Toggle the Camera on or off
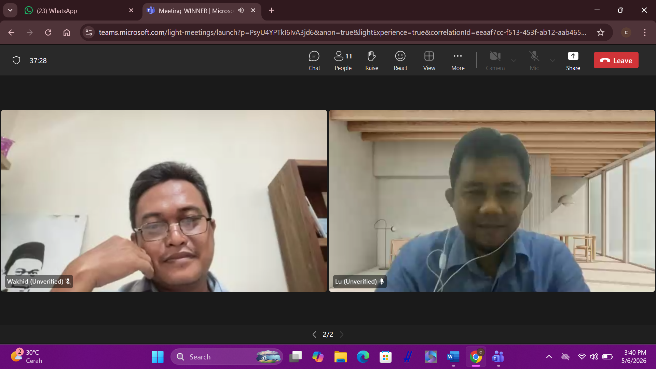Viewport: 656px width, 369px height. [x=495, y=60]
